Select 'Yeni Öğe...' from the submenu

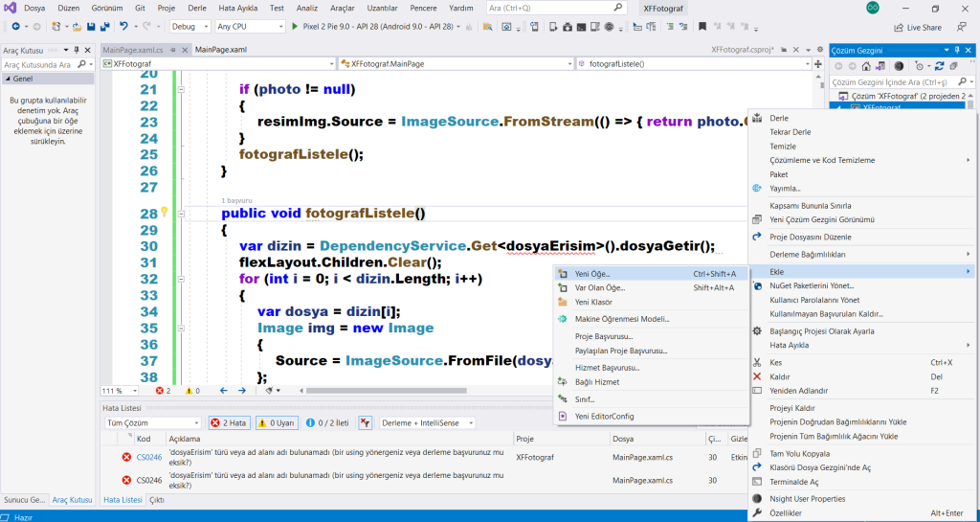tap(592, 273)
